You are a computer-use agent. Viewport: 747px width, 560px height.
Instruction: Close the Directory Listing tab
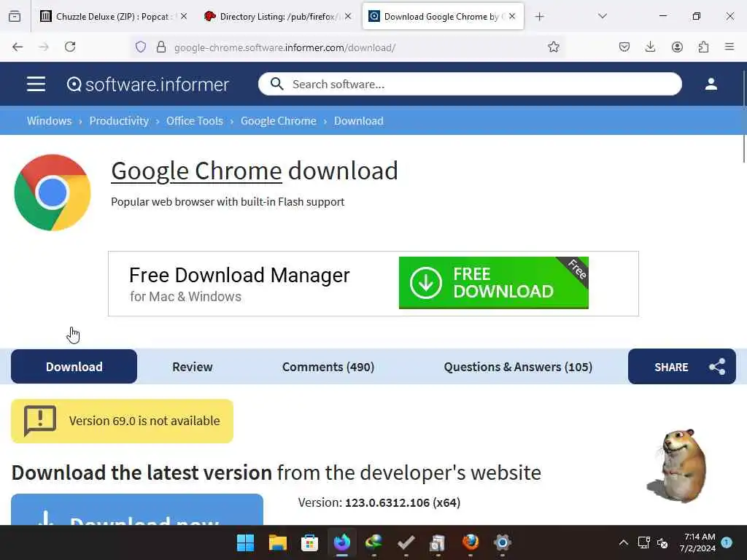pos(348,16)
